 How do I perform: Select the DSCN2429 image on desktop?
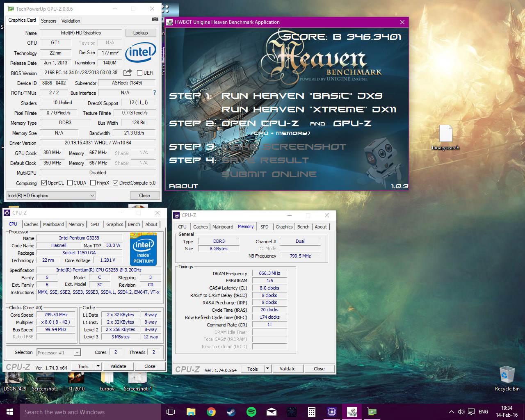point(15,381)
